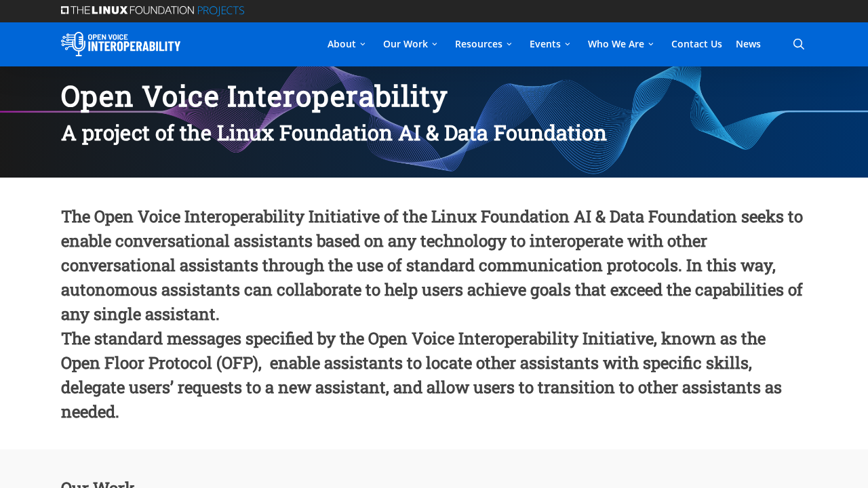Expand the About dropdown menu
The height and width of the screenshot is (488, 868).
point(347,43)
